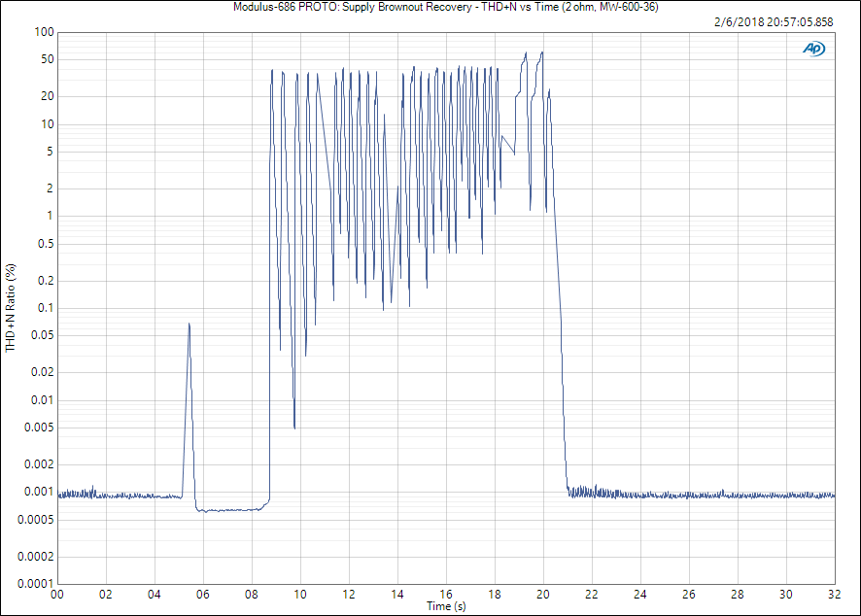Click the y-axis value 10
Viewport: 861px width, 616px height.
click(48, 124)
